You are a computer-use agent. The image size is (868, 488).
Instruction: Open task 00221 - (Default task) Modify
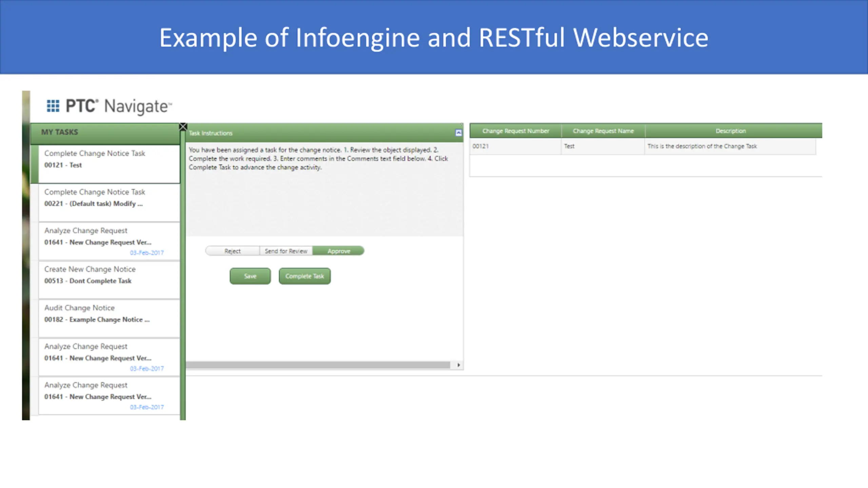[109, 203]
